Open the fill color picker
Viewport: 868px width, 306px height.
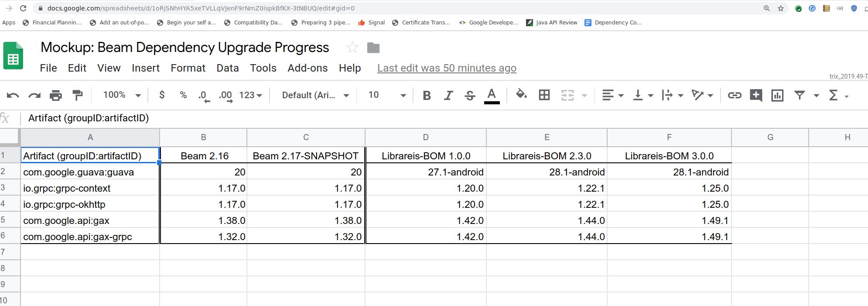point(521,94)
